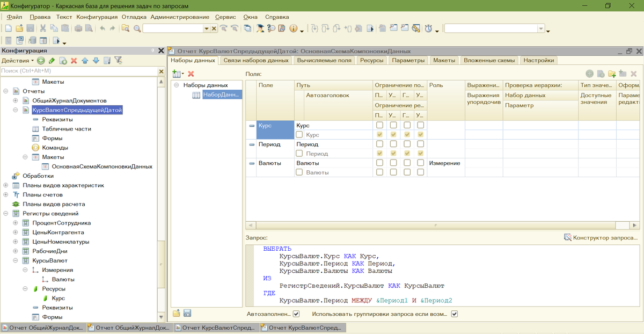Delete data set with red X icon
Viewport: 644px width, 334px height.
coord(191,73)
